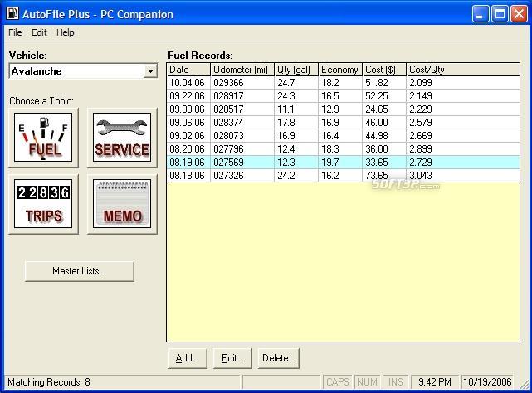
Task: Open the Service wrench topic
Action: tap(122, 138)
